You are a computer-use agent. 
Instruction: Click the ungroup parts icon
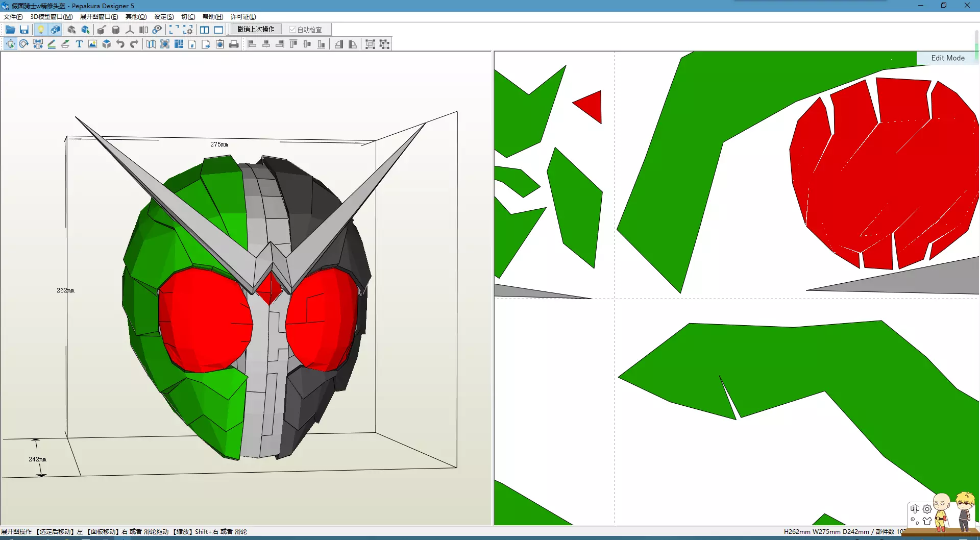[x=384, y=44]
